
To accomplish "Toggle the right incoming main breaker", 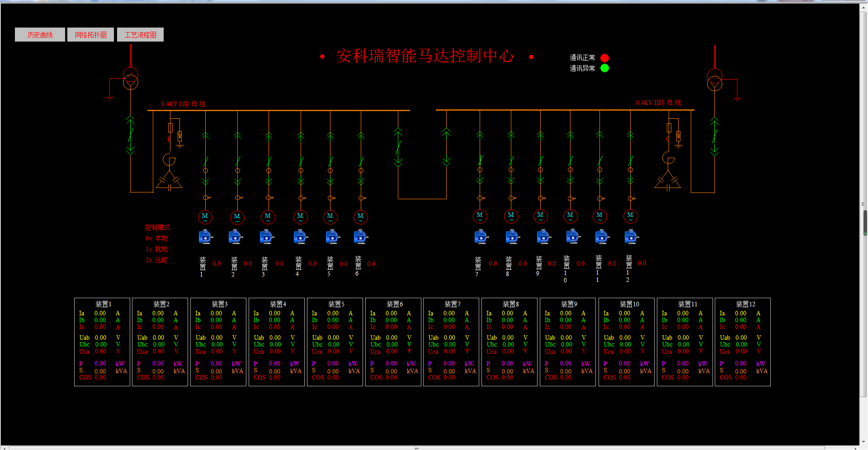I will pos(715,136).
